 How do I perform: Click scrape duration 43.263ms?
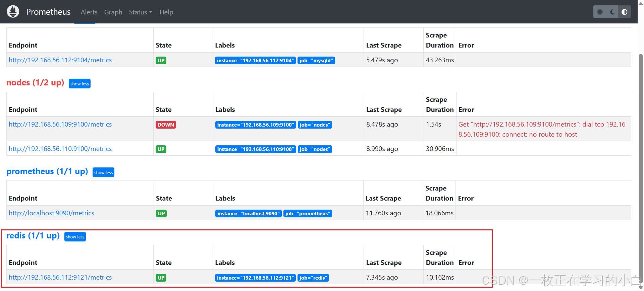pos(440,60)
